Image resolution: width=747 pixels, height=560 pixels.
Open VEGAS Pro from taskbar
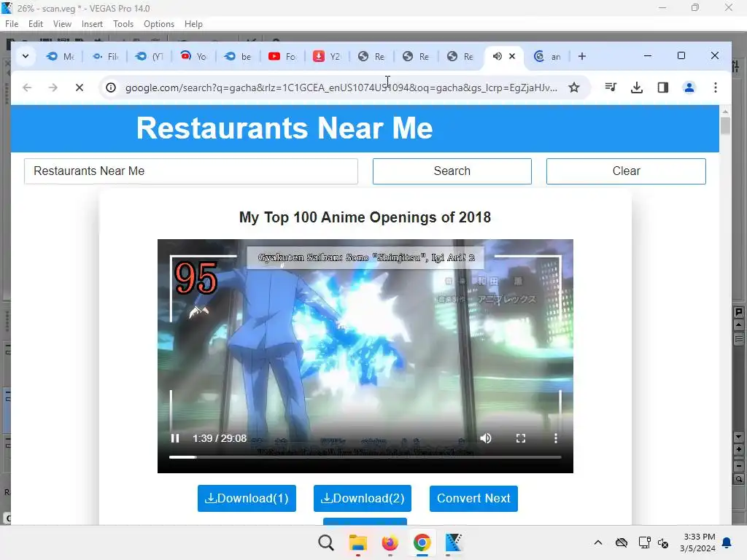pos(453,542)
